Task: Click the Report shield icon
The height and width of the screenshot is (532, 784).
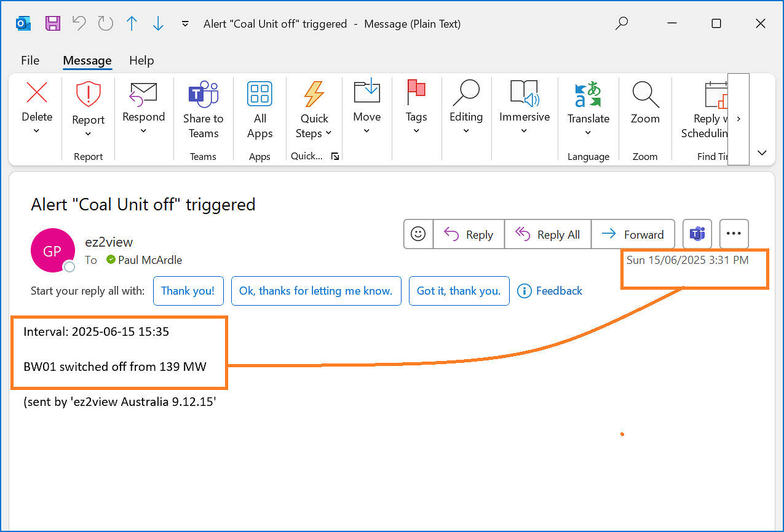Action: pyautogui.click(x=88, y=95)
